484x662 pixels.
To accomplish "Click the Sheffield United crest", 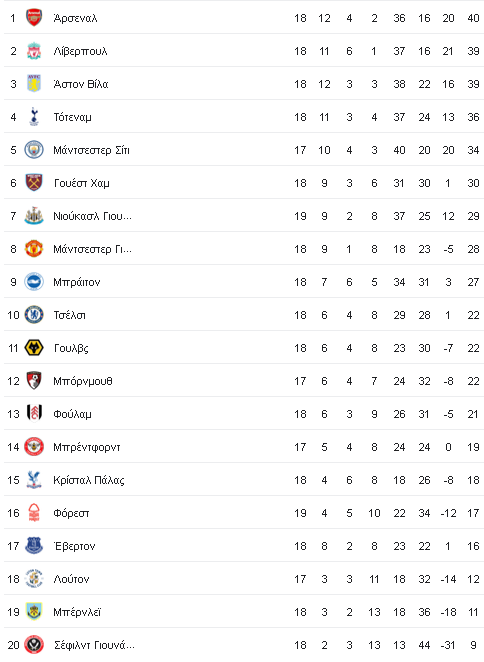I will (34, 645).
